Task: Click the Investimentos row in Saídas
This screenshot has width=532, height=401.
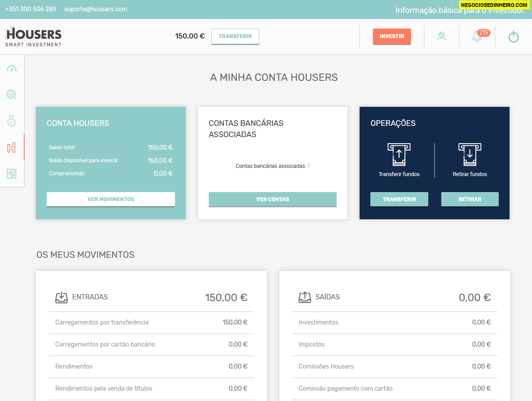Action: [395, 322]
